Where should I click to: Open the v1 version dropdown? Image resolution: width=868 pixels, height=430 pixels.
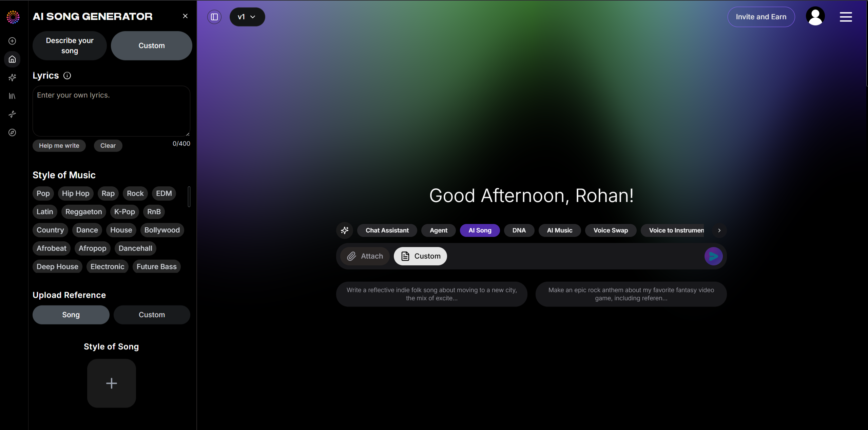click(247, 17)
